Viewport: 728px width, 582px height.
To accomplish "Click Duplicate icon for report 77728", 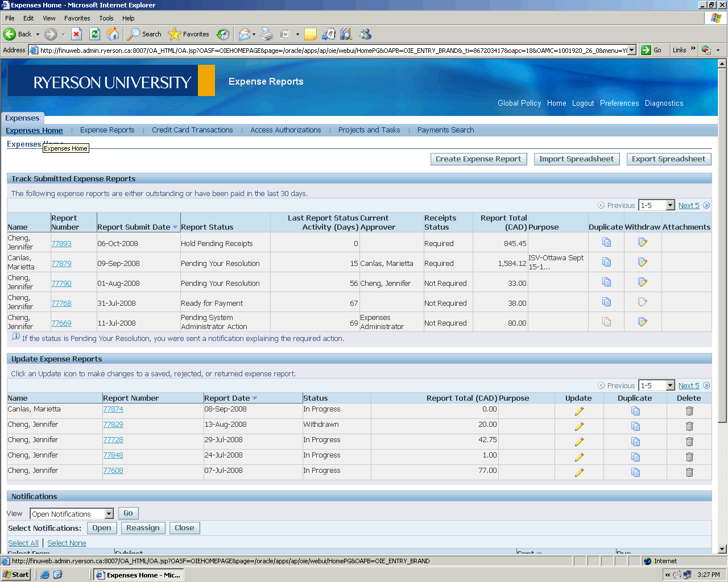I will click(x=635, y=442).
